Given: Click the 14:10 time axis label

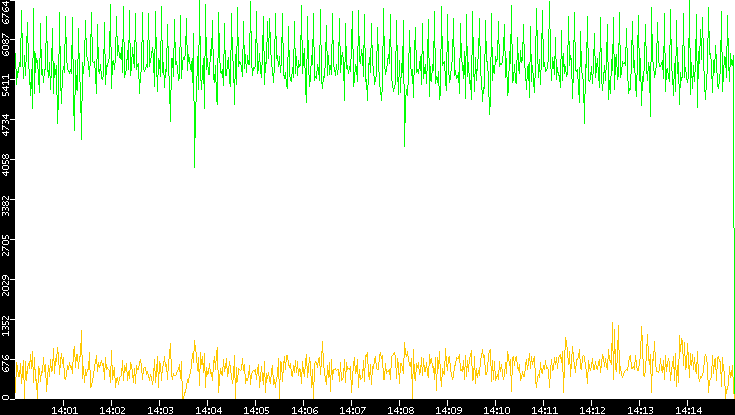Looking at the screenshot, I should tap(497, 411).
